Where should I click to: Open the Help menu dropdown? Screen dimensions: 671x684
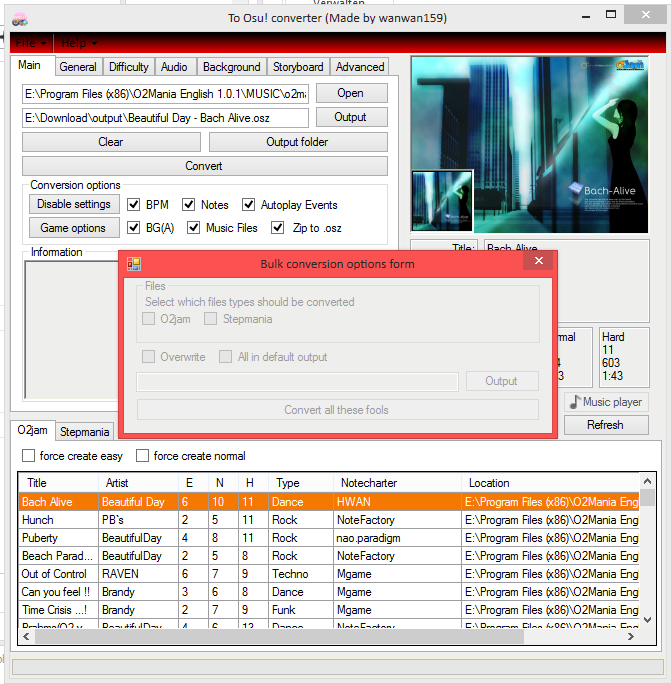click(x=79, y=43)
